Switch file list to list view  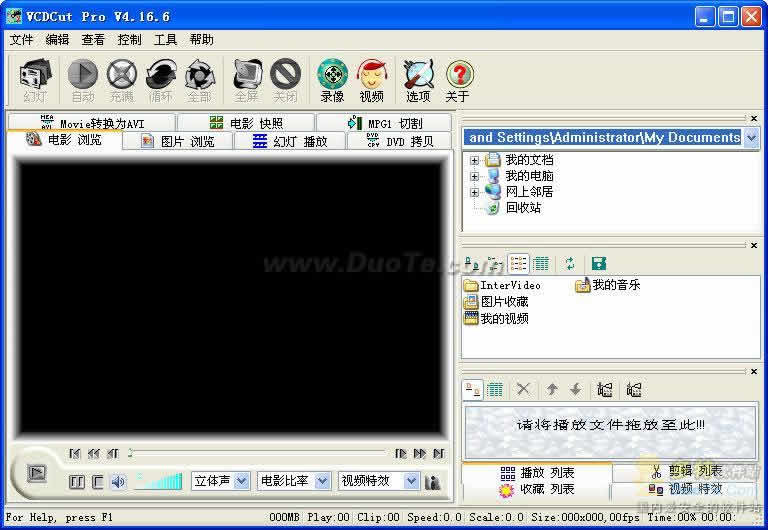click(518, 264)
